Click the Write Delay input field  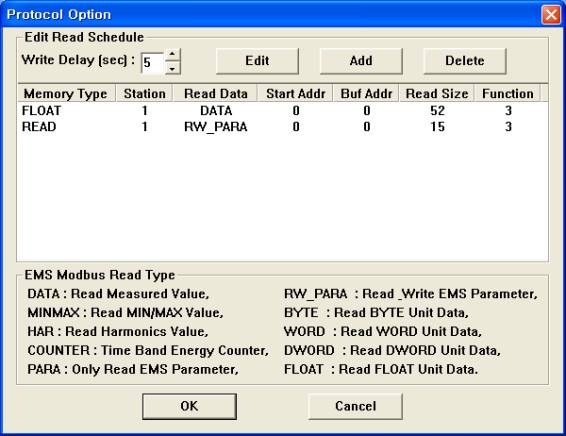click(x=153, y=62)
